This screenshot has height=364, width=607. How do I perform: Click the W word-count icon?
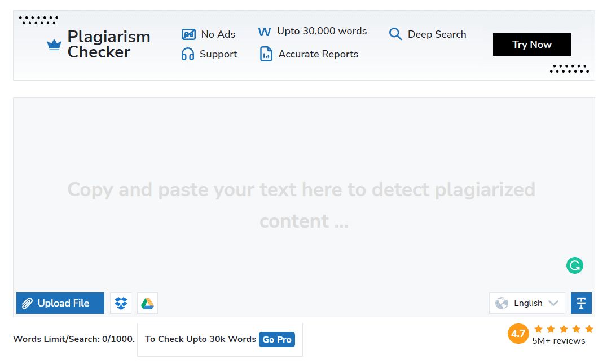[265, 32]
